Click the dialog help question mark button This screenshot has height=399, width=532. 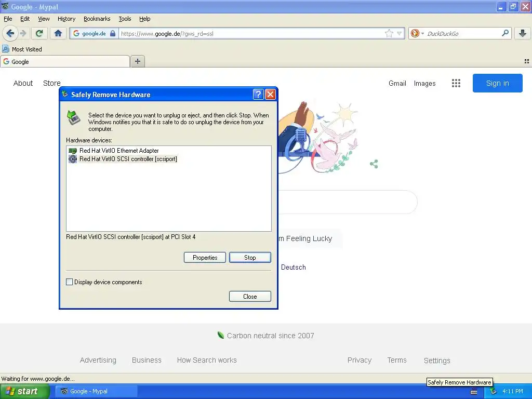pyautogui.click(x=258, y=95)
